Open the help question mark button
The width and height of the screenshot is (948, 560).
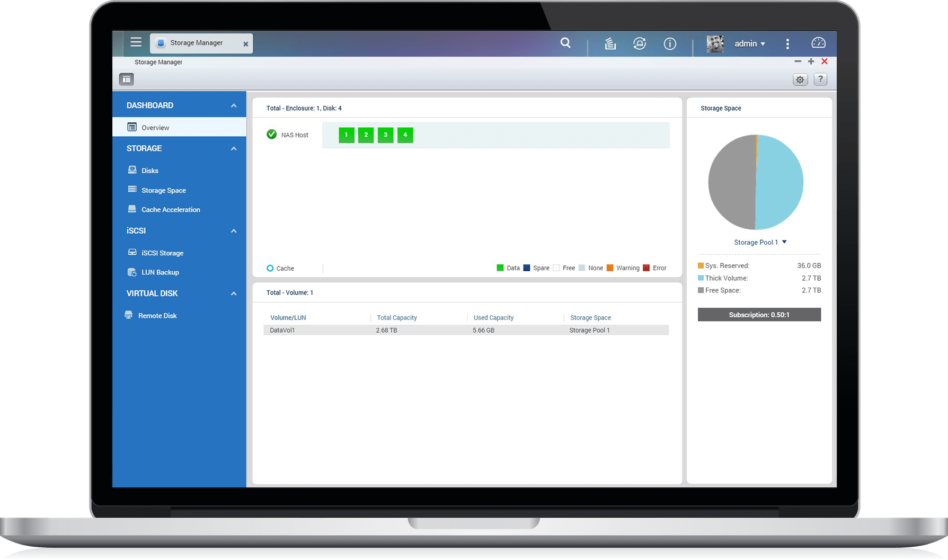click(820, 79)
